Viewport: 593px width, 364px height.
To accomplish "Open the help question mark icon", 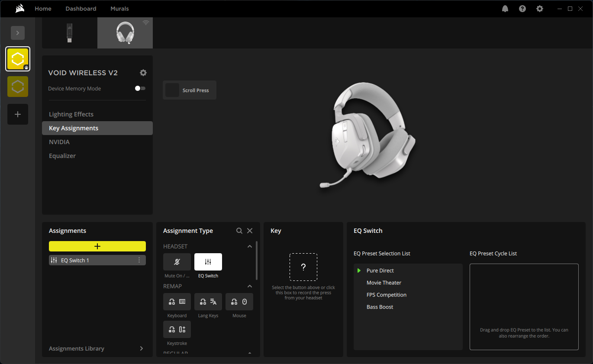I will tap(522, 9).
